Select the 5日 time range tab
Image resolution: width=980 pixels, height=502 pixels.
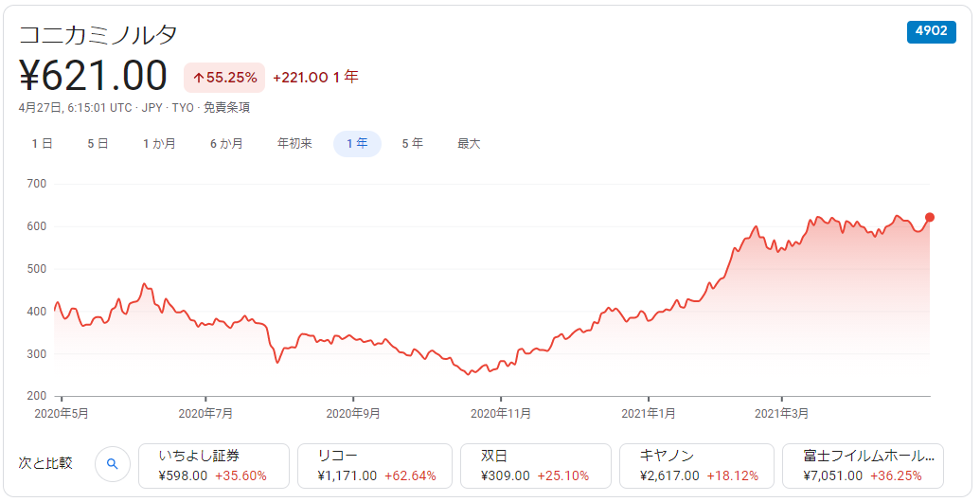[98, 144]
